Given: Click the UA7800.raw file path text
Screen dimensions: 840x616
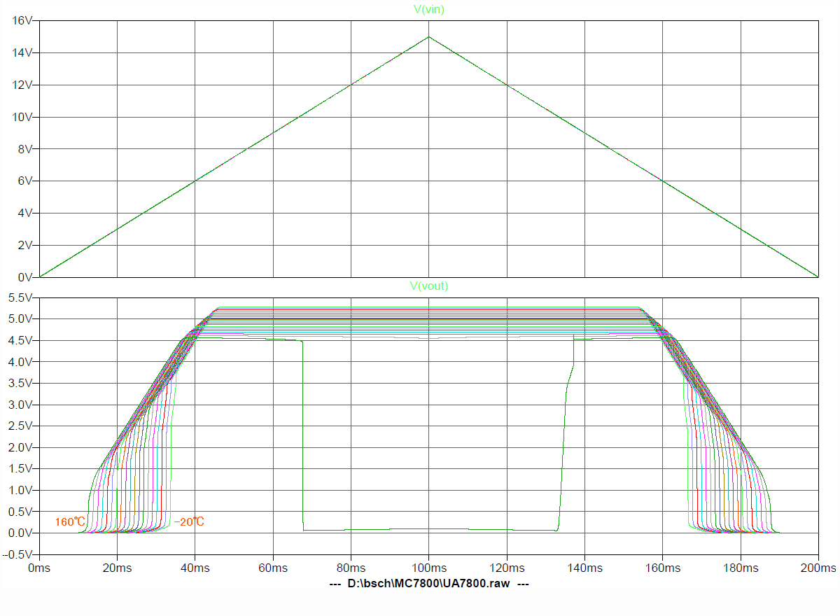Looking at the screenshot, I should 429,583.
